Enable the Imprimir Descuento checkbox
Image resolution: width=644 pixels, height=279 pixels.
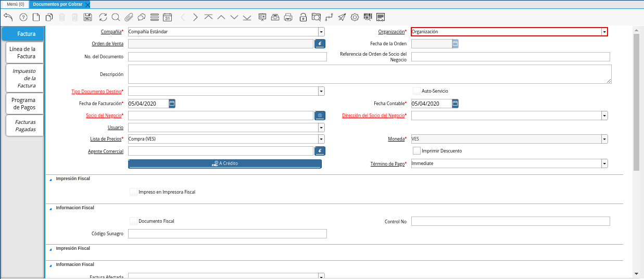[416, 151]
